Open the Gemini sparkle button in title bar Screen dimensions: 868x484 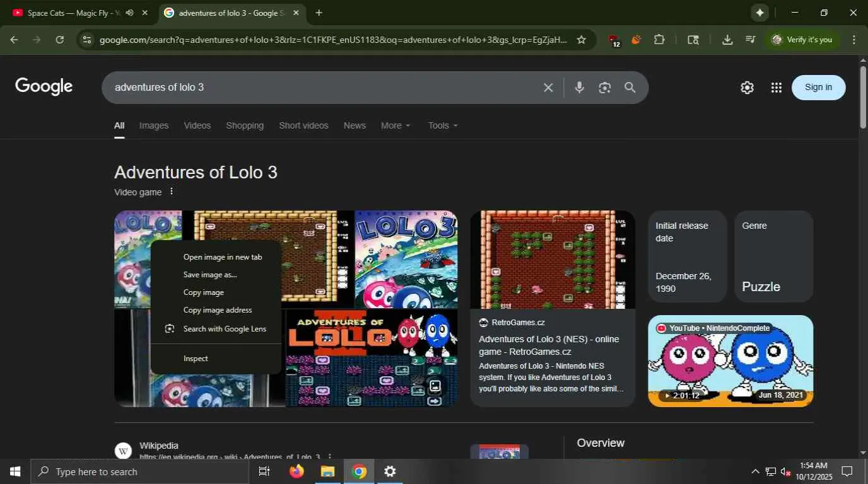tap(759, 13)
